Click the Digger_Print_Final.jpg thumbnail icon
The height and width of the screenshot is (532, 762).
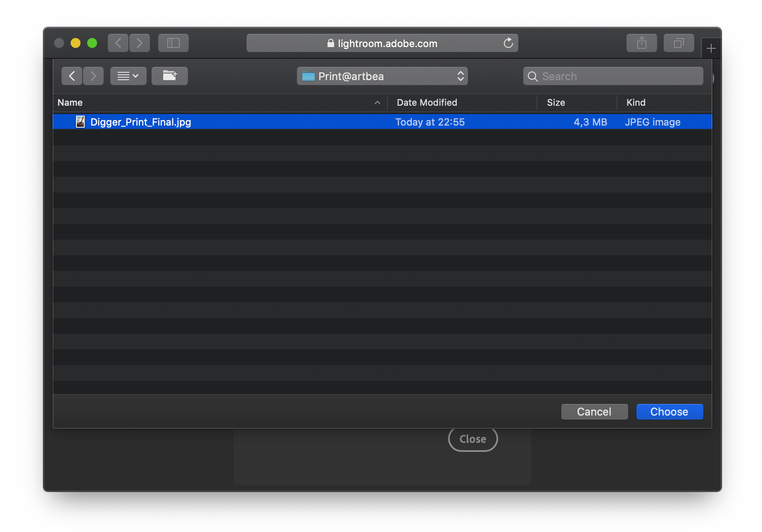click(x=80, y=122)
